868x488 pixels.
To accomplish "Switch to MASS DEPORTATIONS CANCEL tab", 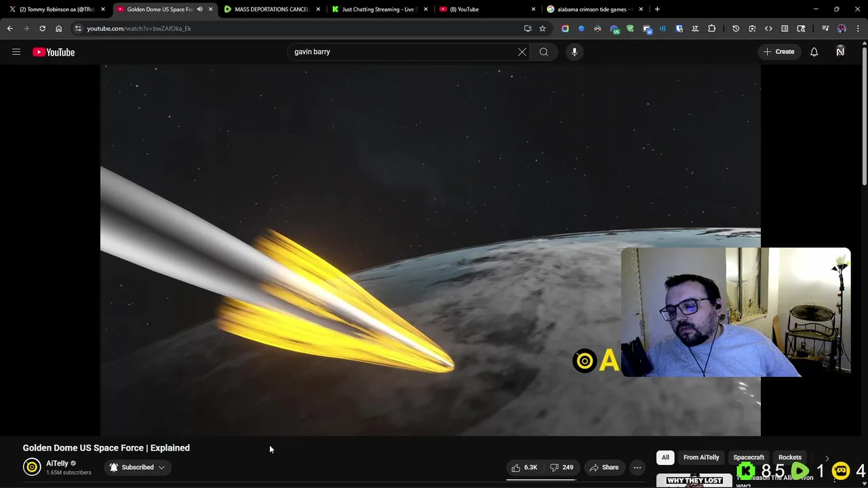I will click(271, 9).
